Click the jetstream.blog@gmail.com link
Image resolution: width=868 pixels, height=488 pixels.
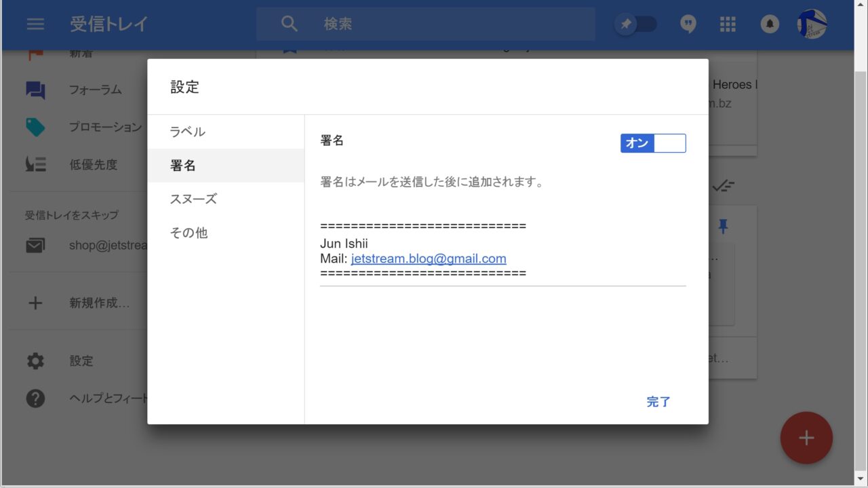point(429,259)
